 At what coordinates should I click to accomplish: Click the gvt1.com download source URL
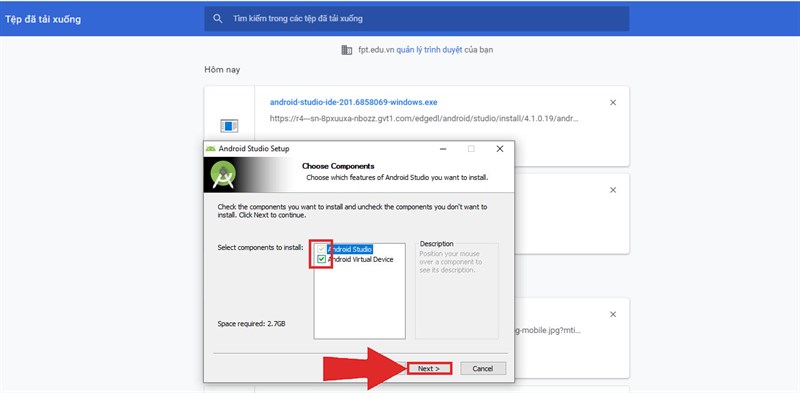pyautogui.click(x=424, y=118)
